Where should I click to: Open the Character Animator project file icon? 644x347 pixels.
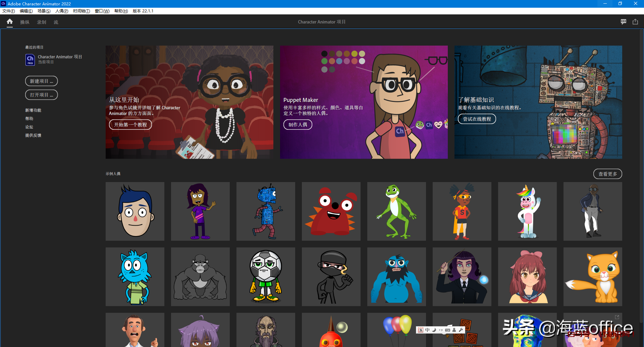tap(30, 60)
